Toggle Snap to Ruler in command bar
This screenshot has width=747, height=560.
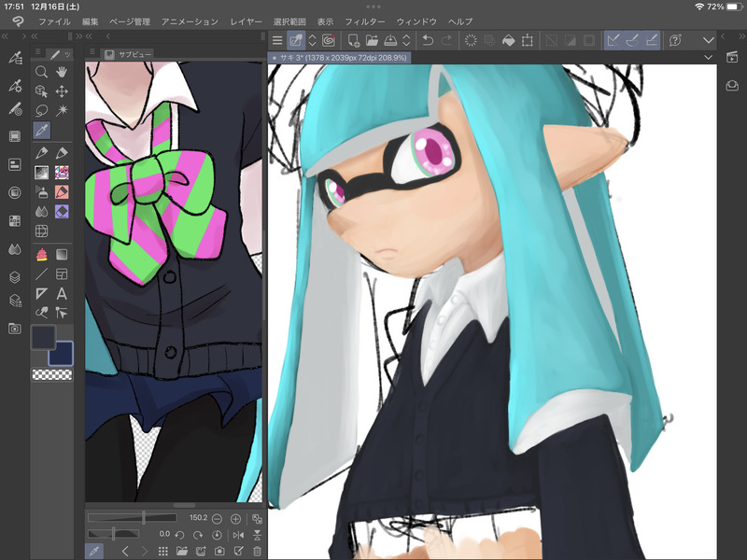(613, 40)
